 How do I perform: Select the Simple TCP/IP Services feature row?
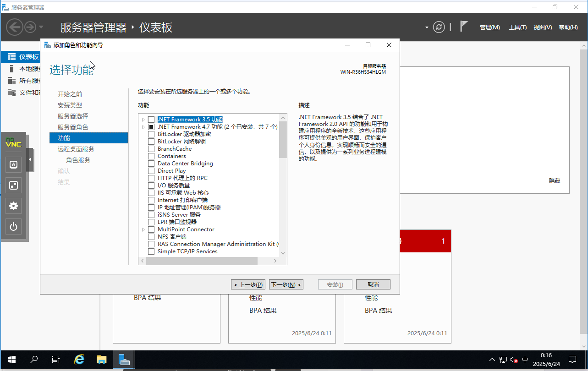point(187,251)
